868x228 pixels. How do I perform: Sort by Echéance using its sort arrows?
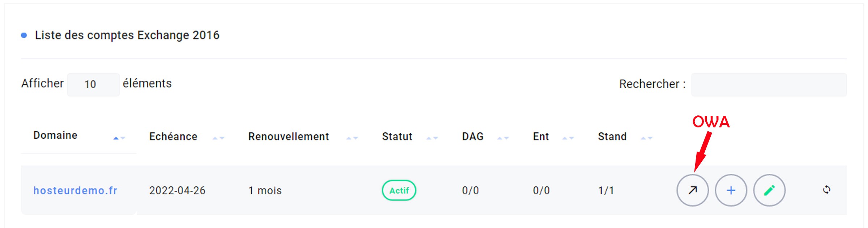[218, 138]
